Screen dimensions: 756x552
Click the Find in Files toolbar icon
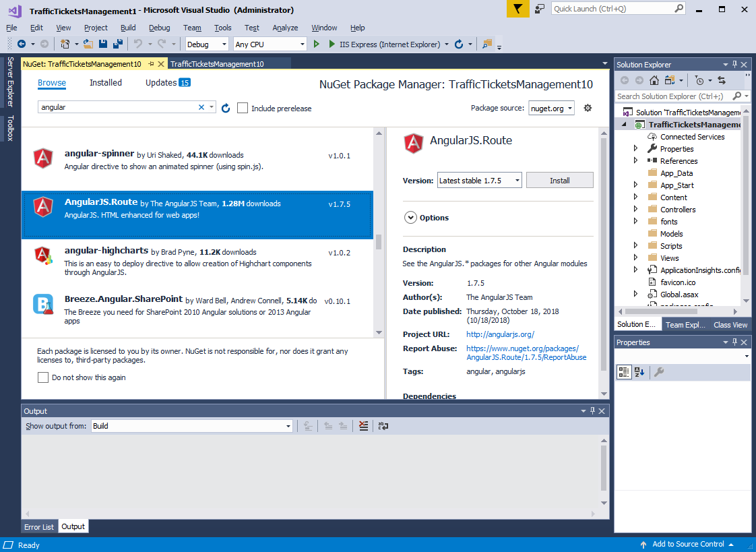(487, 44)
